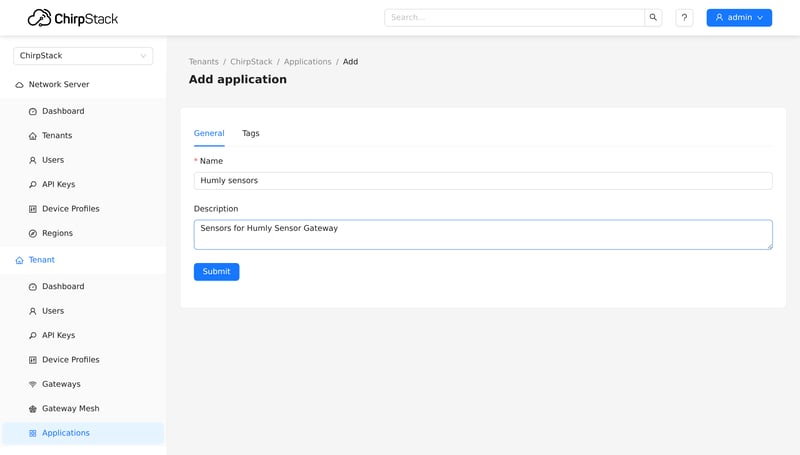Viewport: 800px width, 455px height.
Task: Click the Add breadcrumb text
Action: 350,62
